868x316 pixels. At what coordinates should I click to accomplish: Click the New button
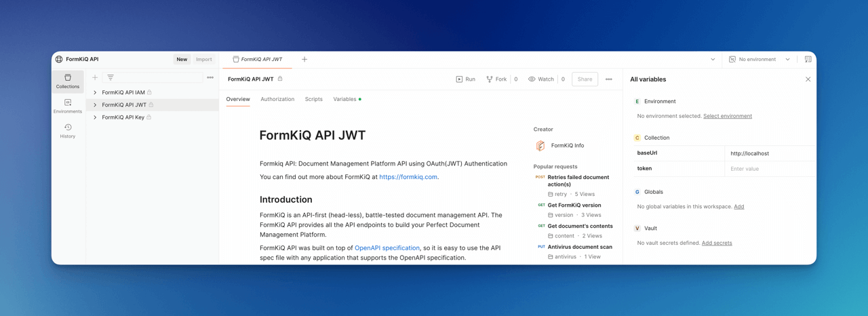(x=182, y=60)
